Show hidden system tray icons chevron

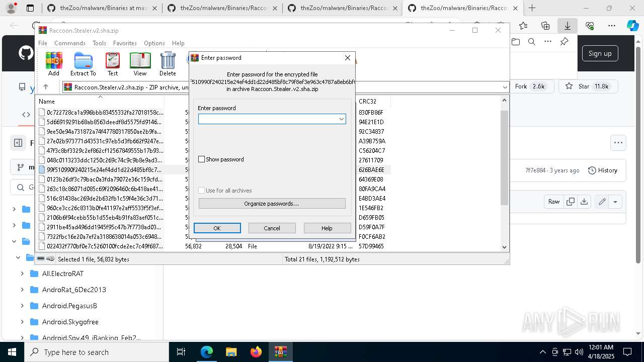point(542,352)
